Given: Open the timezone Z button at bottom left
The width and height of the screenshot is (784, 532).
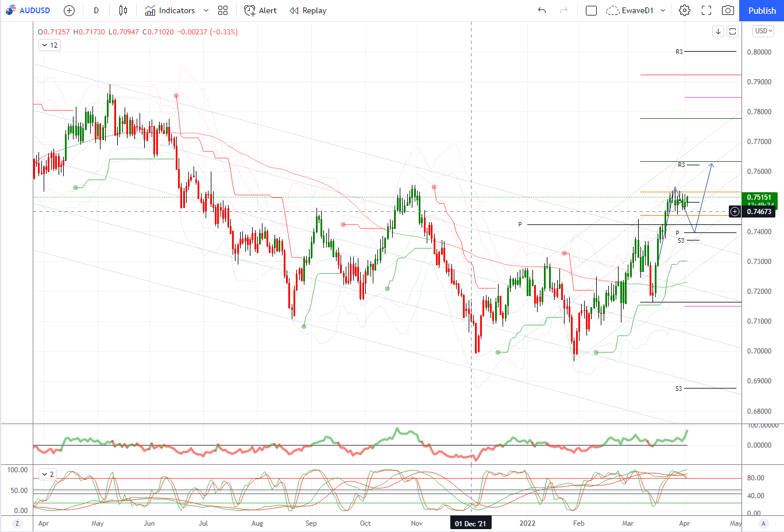Looking at the screenshot, I should pyautogui.click(x=17, y=523).
